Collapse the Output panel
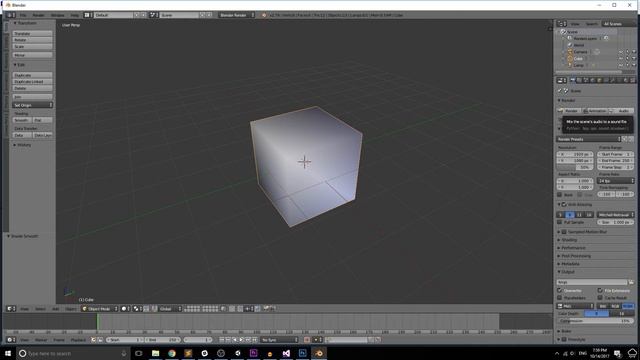 [566, 272]
